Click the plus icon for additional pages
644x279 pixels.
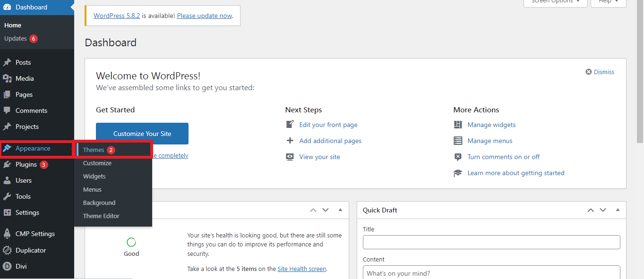pos(290,141)
